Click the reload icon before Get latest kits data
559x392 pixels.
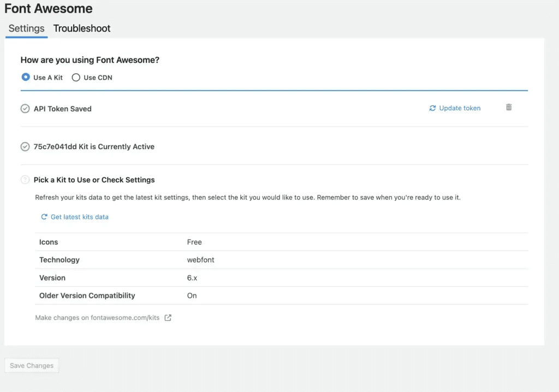tap(44, 217)
